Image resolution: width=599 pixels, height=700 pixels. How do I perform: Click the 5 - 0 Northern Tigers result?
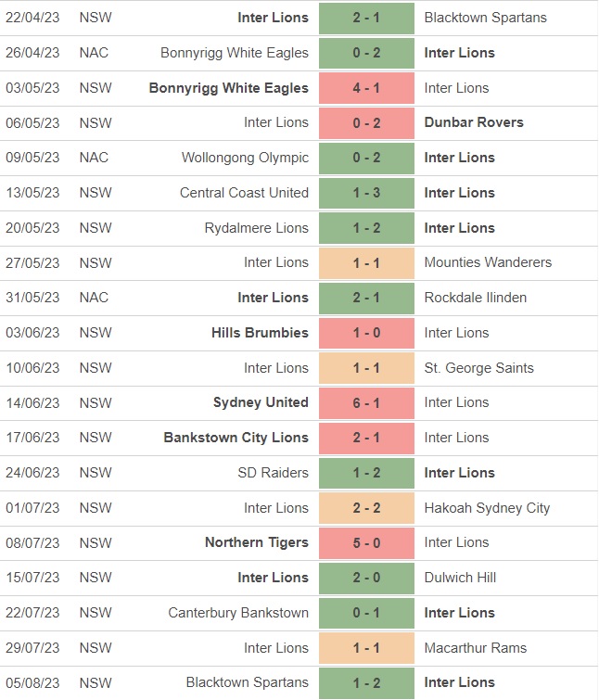pos(366,542)
